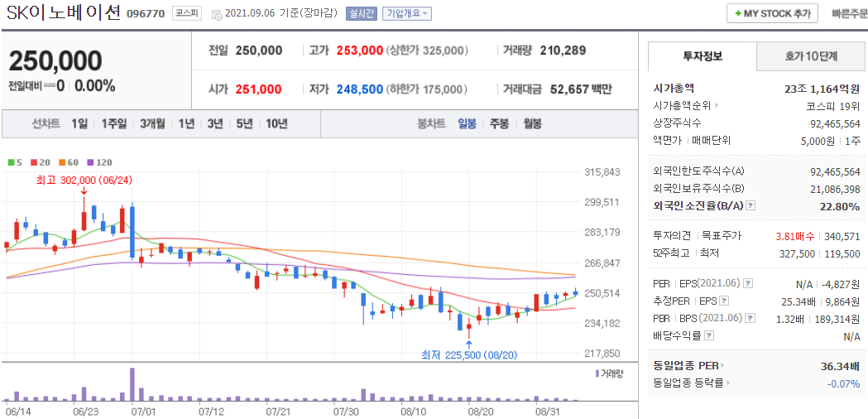868x419 pixels.
Task: Click the 실시간 button
Action: pos(362,14)
